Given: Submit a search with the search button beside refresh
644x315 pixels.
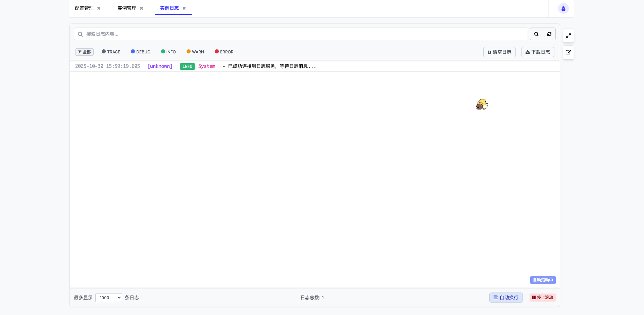Looking at the screenshot, I should 536,34.
